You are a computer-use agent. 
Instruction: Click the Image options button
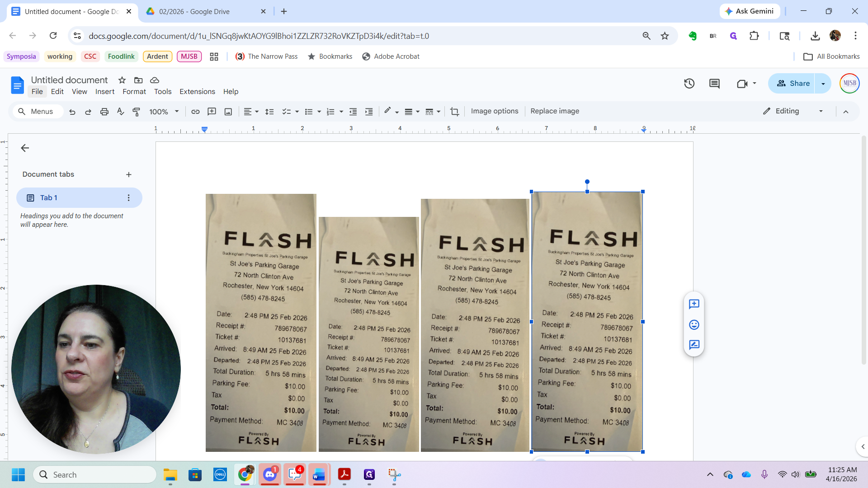click(x=494, y=111)
